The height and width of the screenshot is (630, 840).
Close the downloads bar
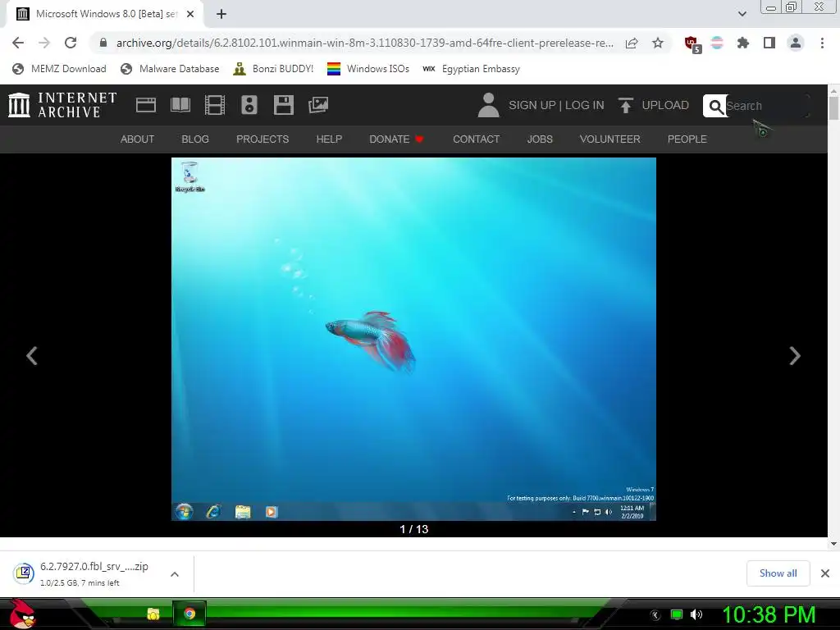tap(825, 573)
